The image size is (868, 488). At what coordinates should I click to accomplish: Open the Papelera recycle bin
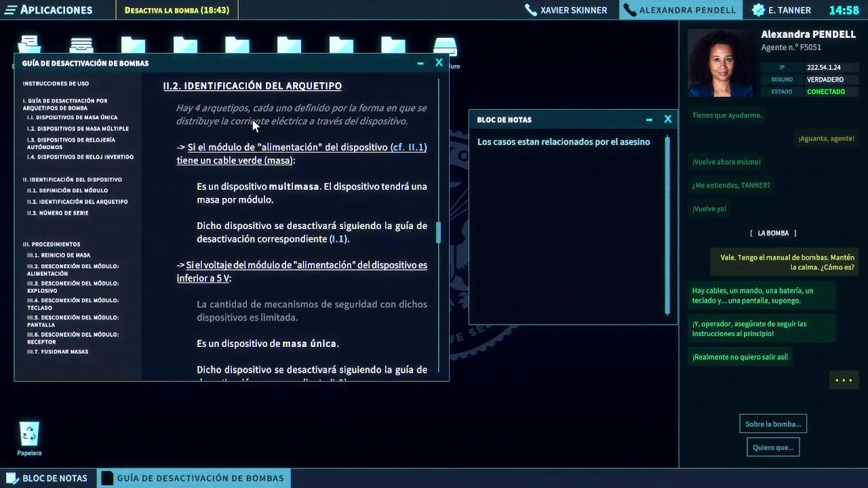coord(29,439)
